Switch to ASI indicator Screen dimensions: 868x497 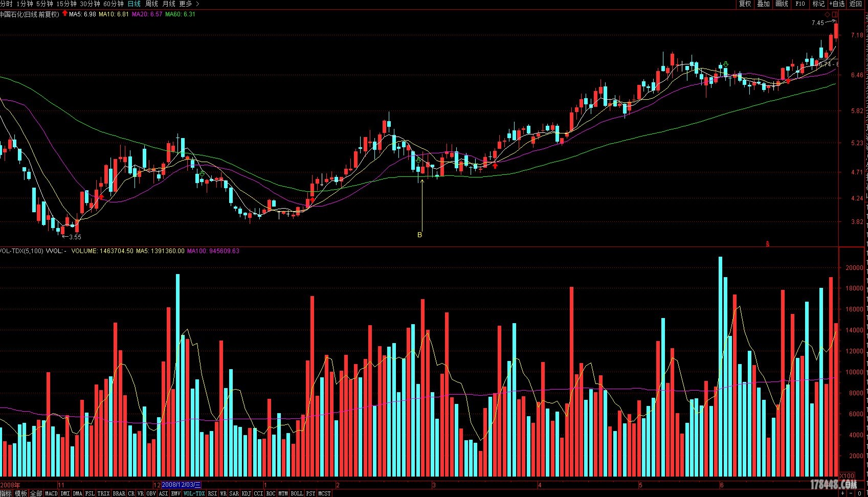[x=164, y=493]
